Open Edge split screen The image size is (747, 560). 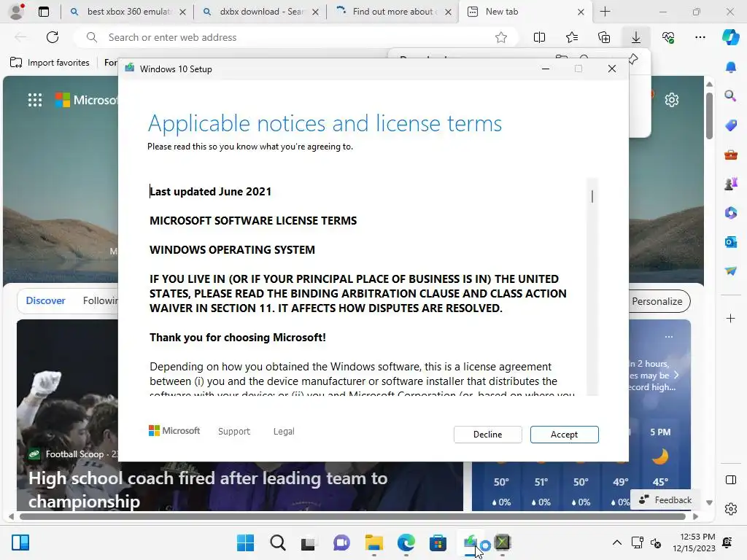(x=539, y=37)
